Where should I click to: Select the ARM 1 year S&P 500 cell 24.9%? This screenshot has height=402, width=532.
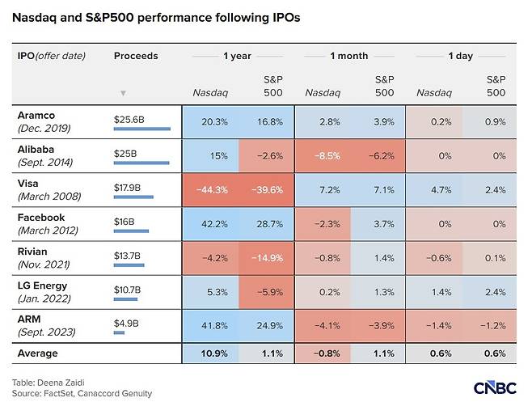[266, 326]
